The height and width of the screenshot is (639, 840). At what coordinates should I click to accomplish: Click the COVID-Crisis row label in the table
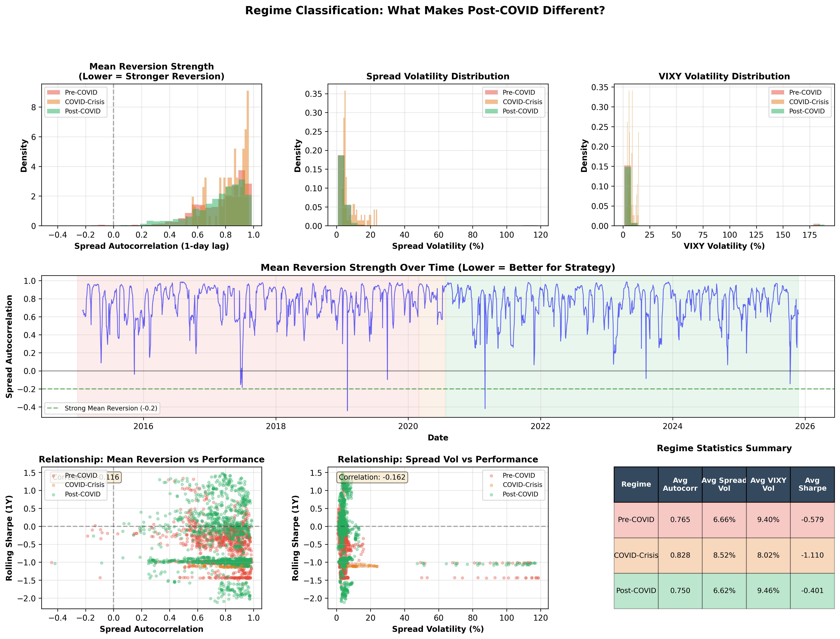[636, 555]
